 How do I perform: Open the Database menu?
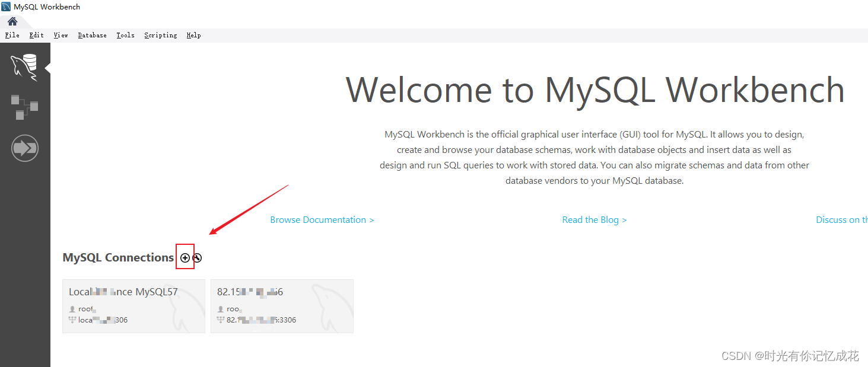coord(92,35)
